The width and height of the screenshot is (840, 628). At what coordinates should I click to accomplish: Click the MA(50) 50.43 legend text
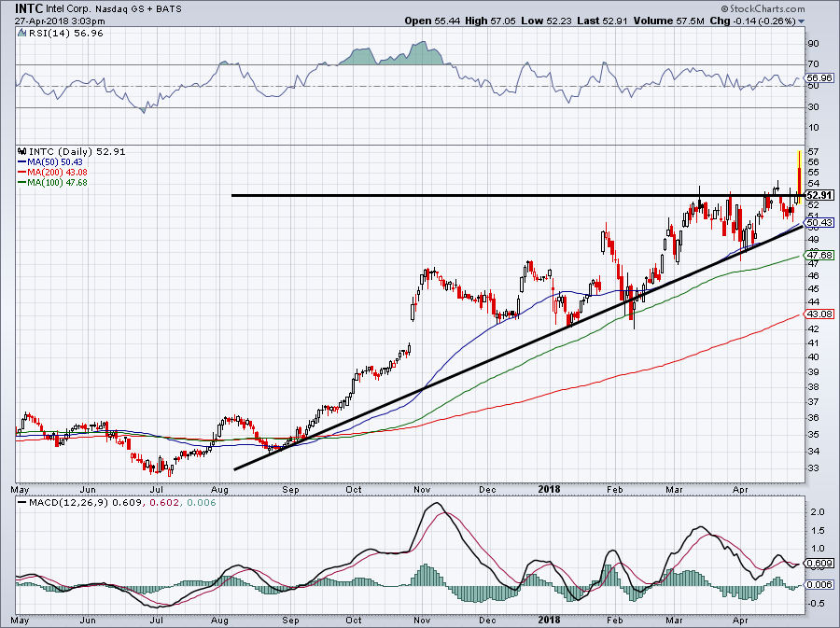(55, 161)
